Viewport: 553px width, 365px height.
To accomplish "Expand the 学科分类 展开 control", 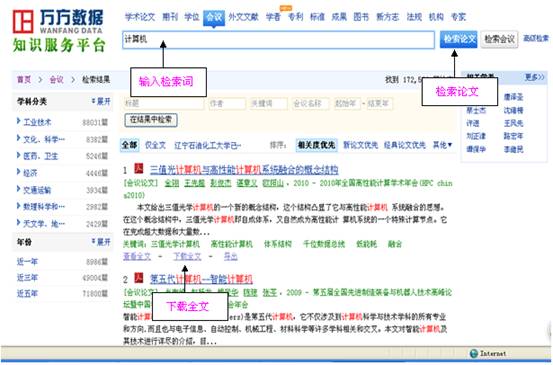I will [101, 102].
